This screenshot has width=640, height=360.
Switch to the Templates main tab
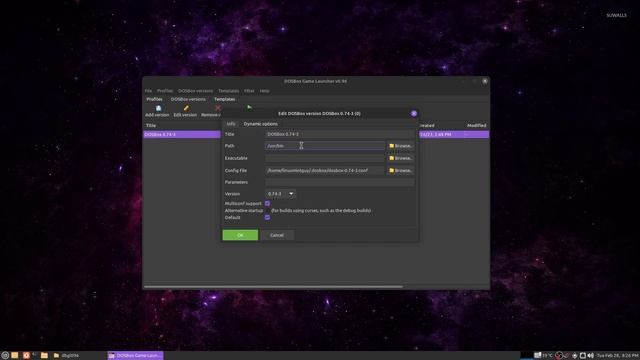coord(224,99)
